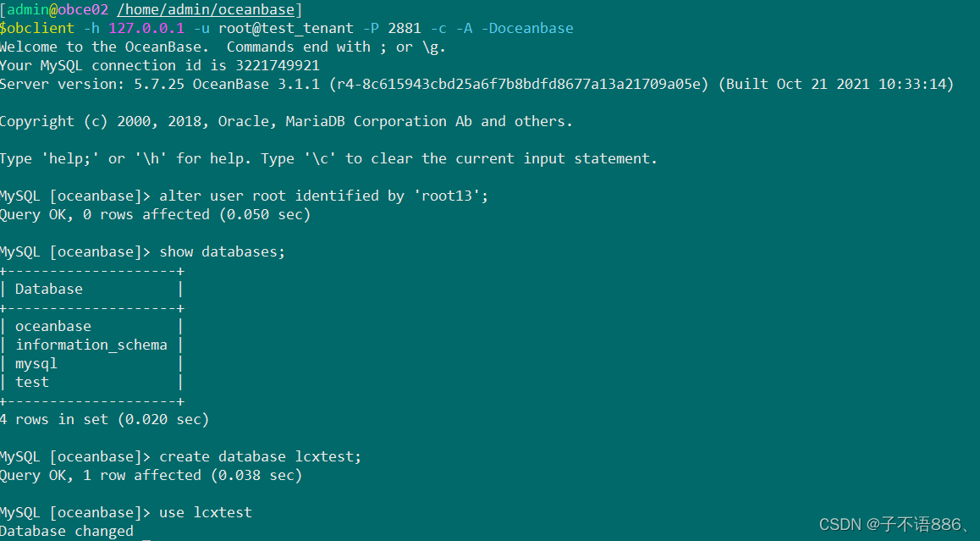Viewport: 980px width, 541px height.
Task: Click the create database lcxtest; command
Action: [260, 456]
